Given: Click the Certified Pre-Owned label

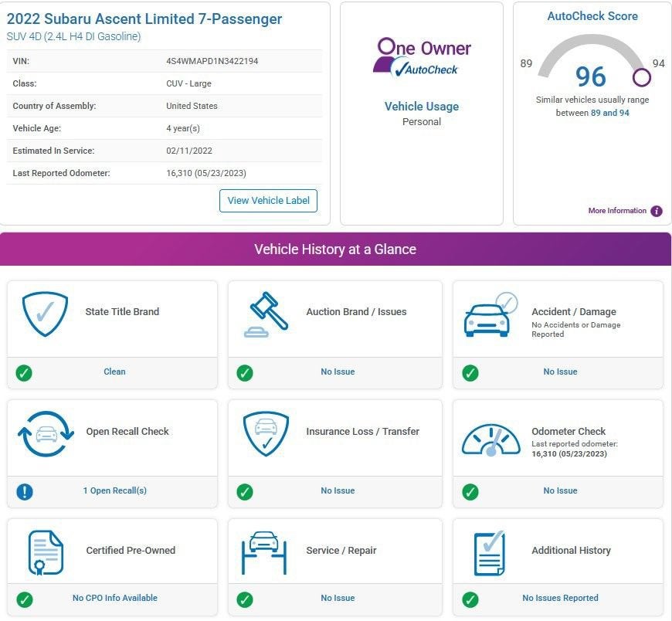Looking at the screenshot, I should point(131,550).
